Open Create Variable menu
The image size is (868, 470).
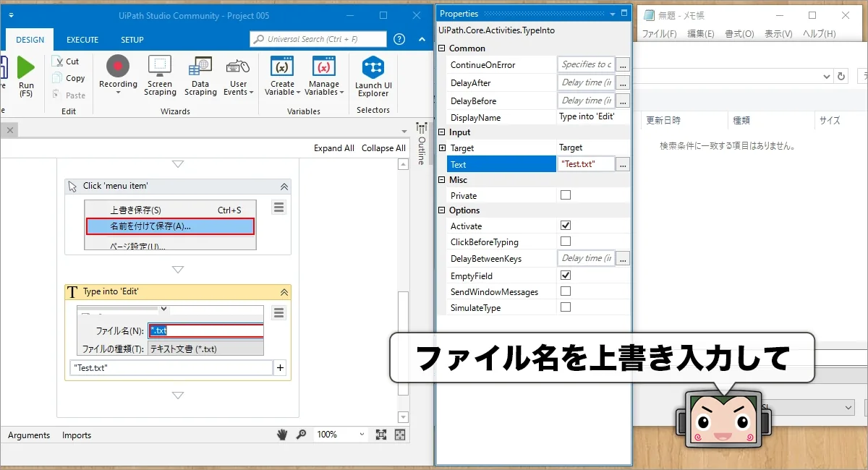(x=282, y=76)
